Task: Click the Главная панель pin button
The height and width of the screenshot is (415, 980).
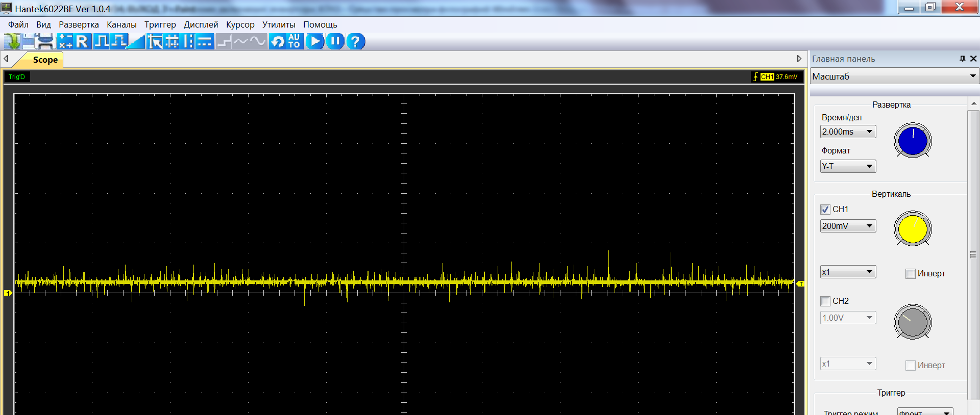Action: 963,59
